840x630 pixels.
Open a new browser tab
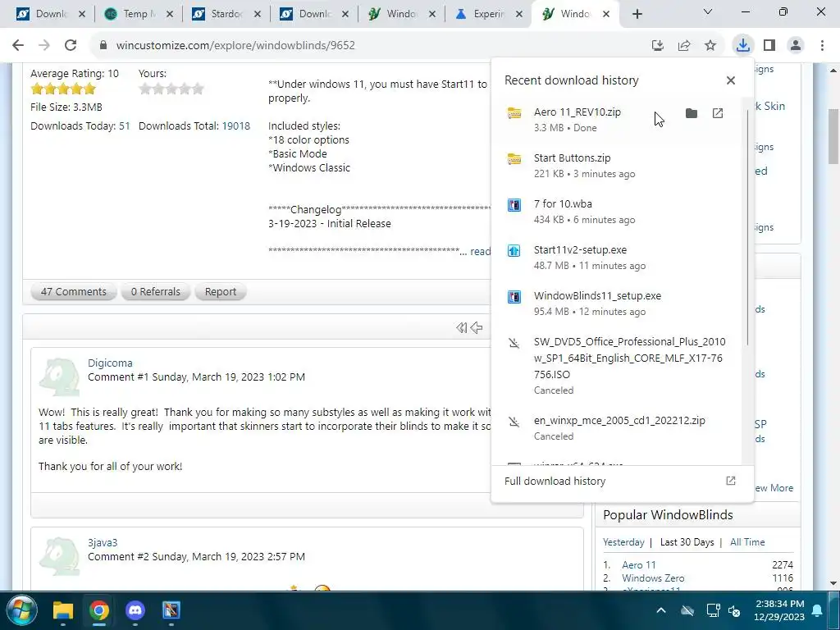[x=637, y=14]
